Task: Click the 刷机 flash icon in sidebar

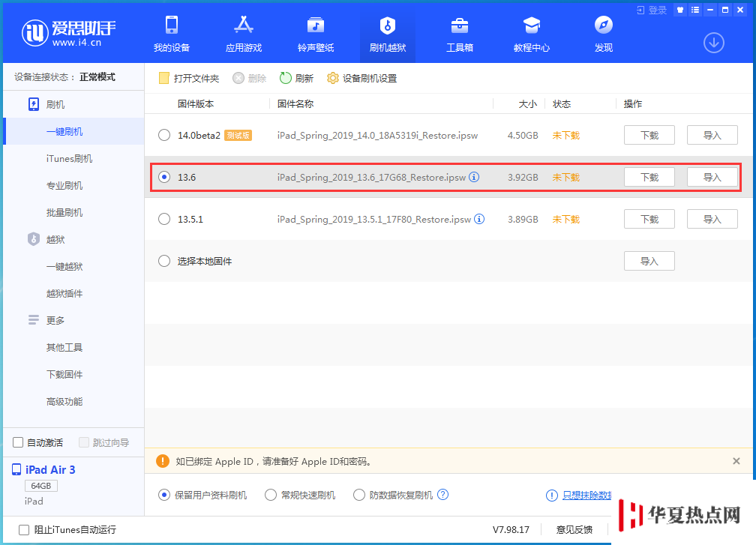Action: [x=34, y=104]
